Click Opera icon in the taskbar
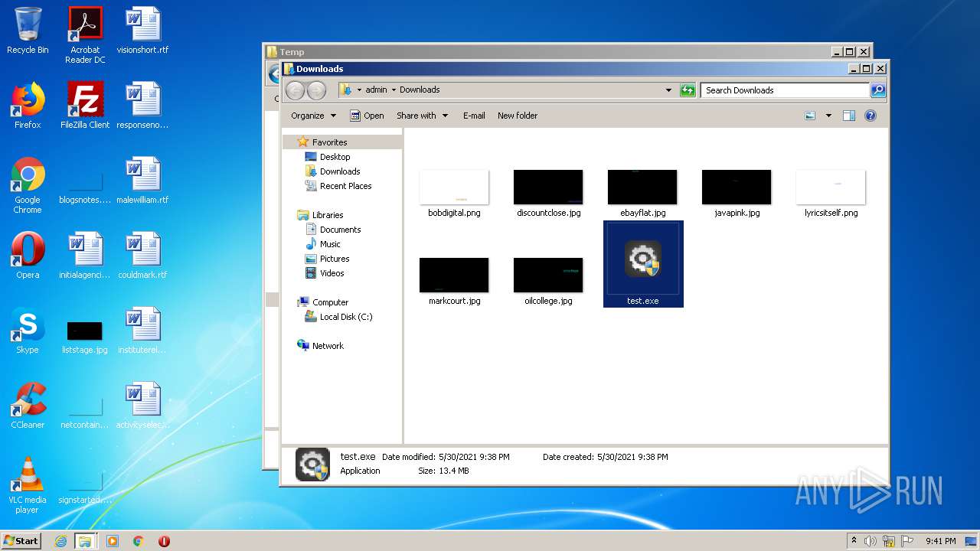The image size is (980, 551). 164,541
